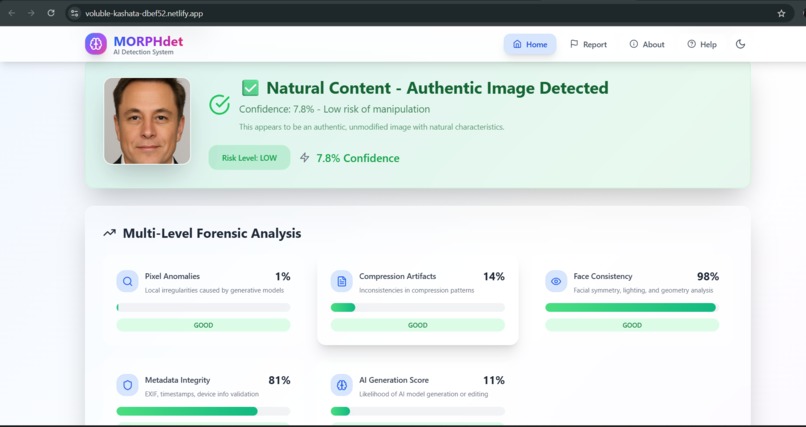
Task: Go back using browser back arrow
Action: pos(11,13)
